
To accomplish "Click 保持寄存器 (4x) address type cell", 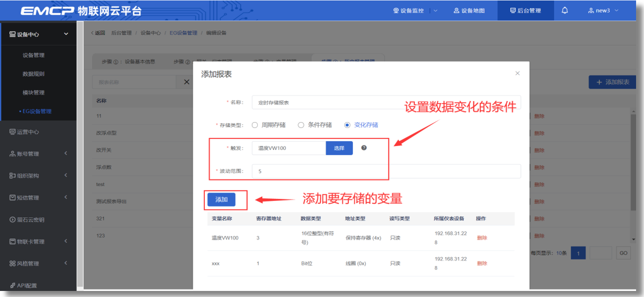I will click(363, 238).
